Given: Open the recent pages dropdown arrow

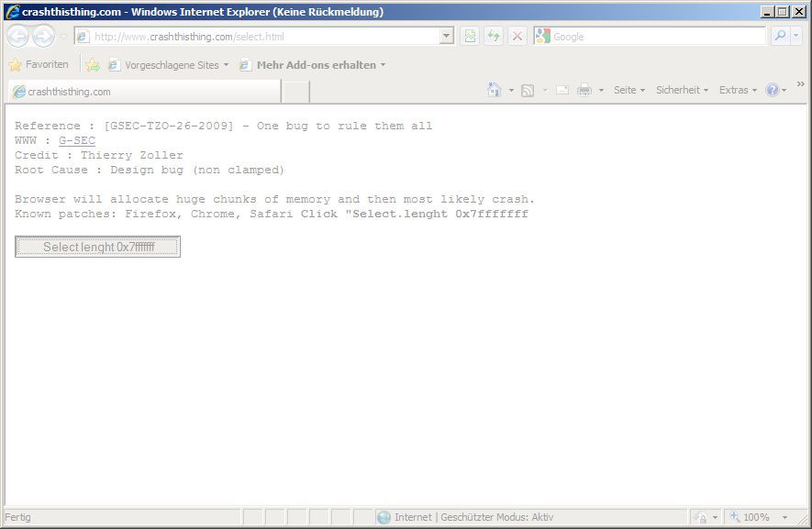Looking at the screenshot, I should 63,37.
